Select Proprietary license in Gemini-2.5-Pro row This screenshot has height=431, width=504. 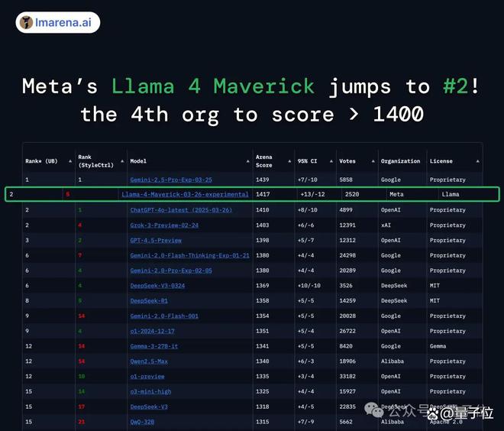click(x=447, y=180)
